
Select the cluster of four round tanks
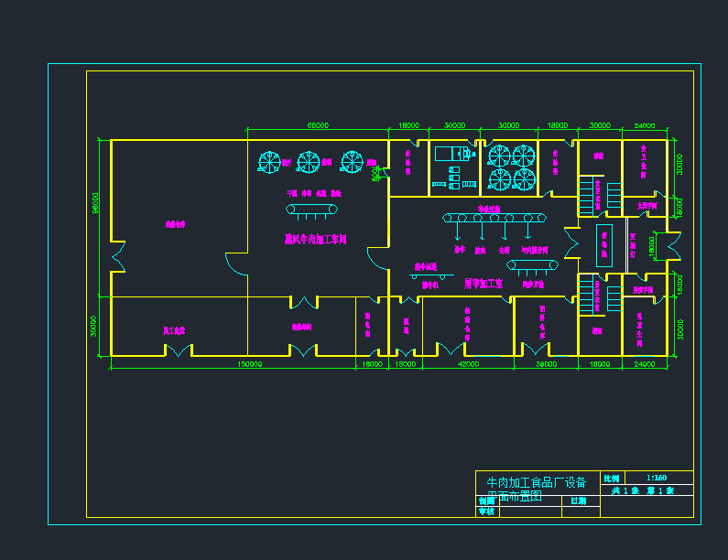click(511, 165)
